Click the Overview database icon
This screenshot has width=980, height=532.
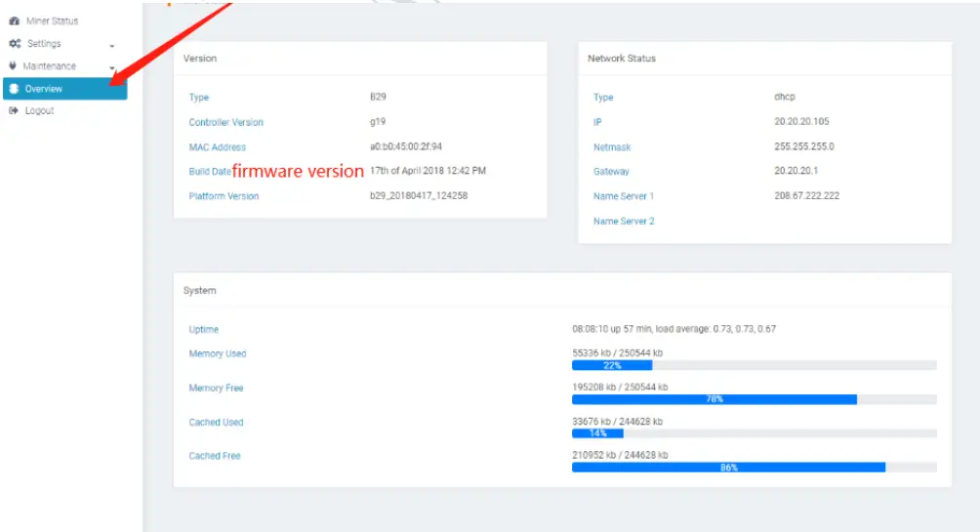tap(14, 89)
